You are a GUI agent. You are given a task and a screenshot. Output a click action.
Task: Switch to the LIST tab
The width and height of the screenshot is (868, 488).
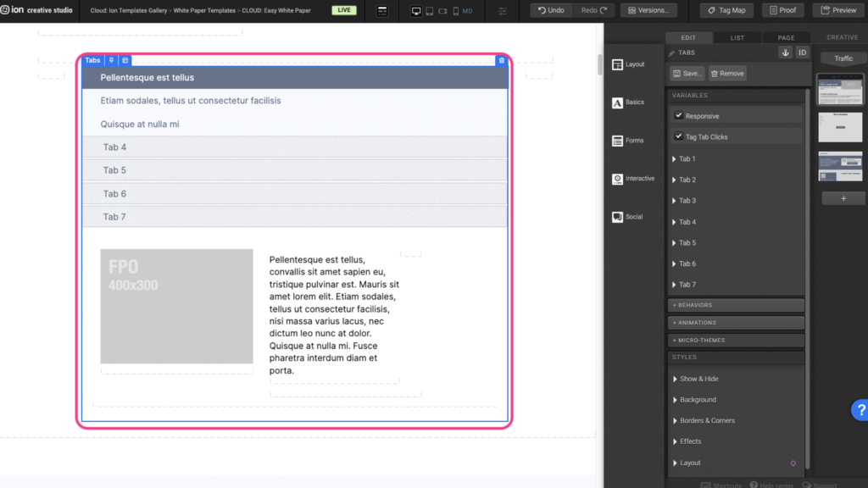coord(737,37)
